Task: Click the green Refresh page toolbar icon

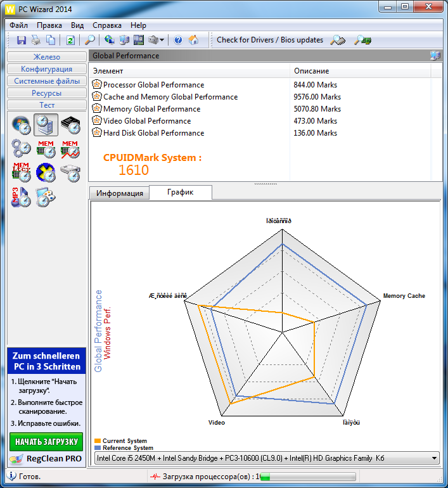Action: pos(70,40)
